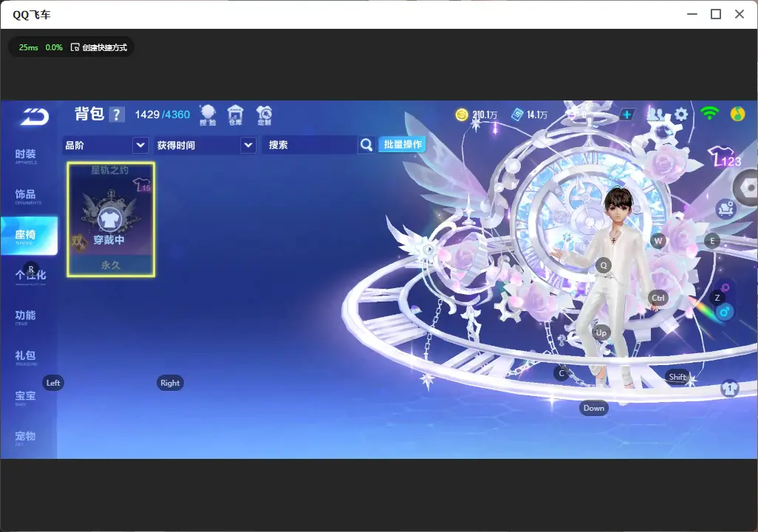Screen dimensions: 758x532
Task: Toggle the male gender symbol button
Action: pos(724,312)
